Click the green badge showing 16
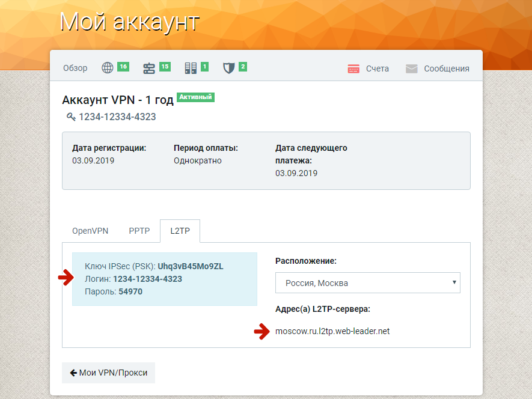The width and height of the screenshot is (532, 399). tap(123, 66)
